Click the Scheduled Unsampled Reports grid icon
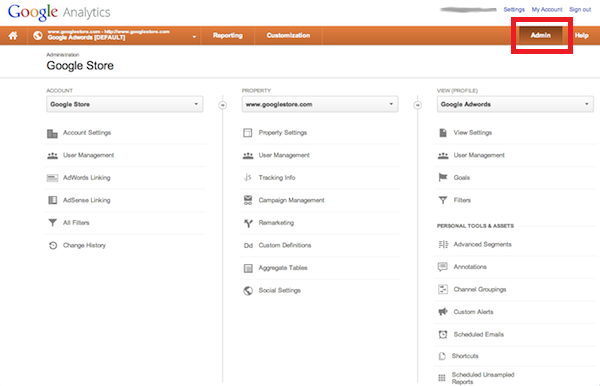This screenshot has height=386, width=600. coord(442,378)
